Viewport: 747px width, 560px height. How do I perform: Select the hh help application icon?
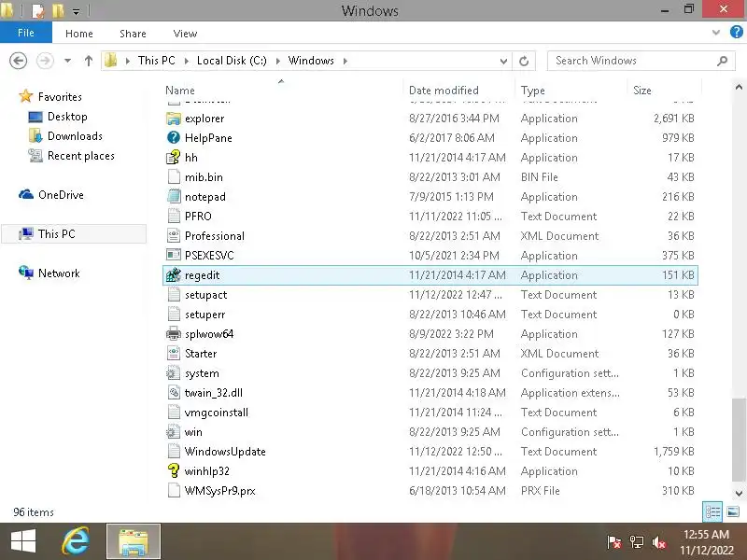pyautogui.click(x=174, y=158)
